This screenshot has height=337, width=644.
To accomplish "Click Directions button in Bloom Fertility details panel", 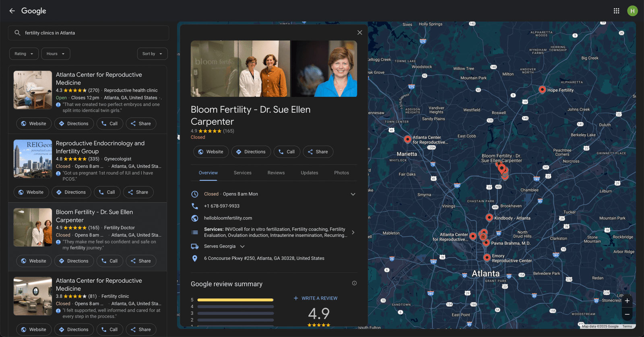I will (x=251, y=152).
